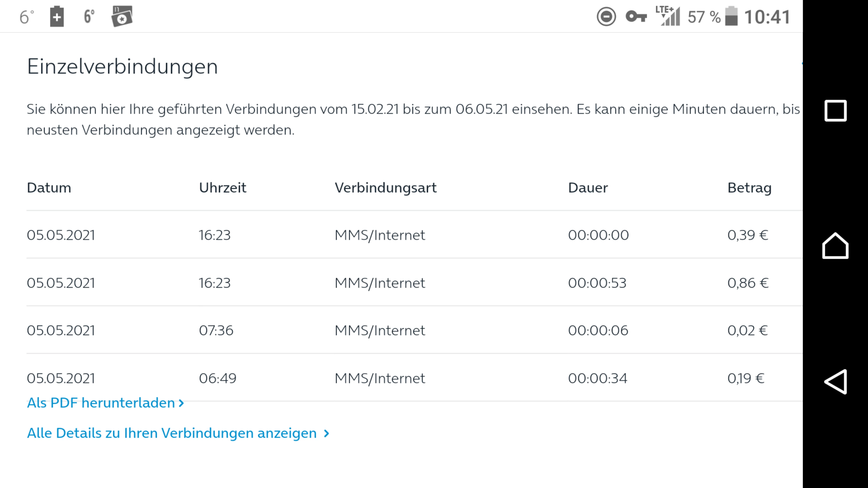Tap the chevron after 'Verbindungen anzeigen'
The width and height of the screenshot is (868, 488).
[x=326, y=433]
